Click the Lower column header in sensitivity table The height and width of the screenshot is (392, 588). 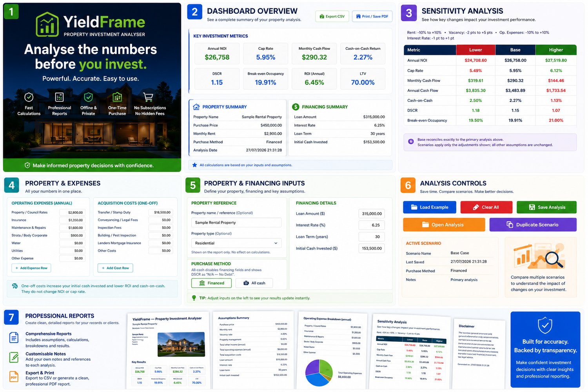[475, 50]
